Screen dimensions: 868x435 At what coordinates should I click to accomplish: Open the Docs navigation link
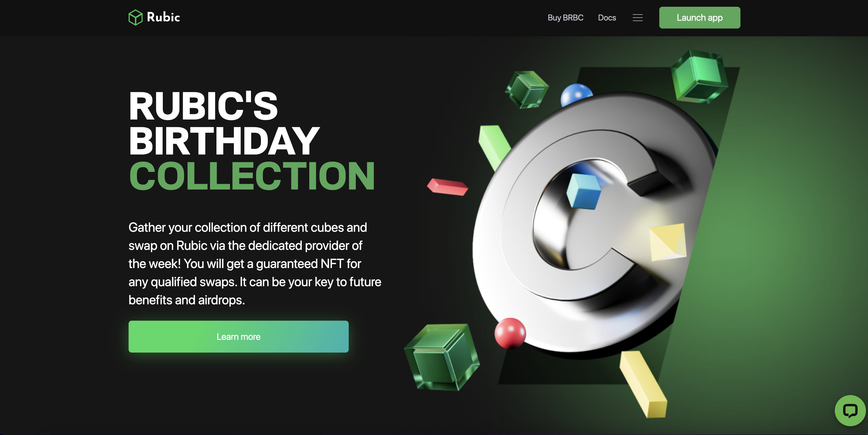pyautogui.click(x=606, y=18)
